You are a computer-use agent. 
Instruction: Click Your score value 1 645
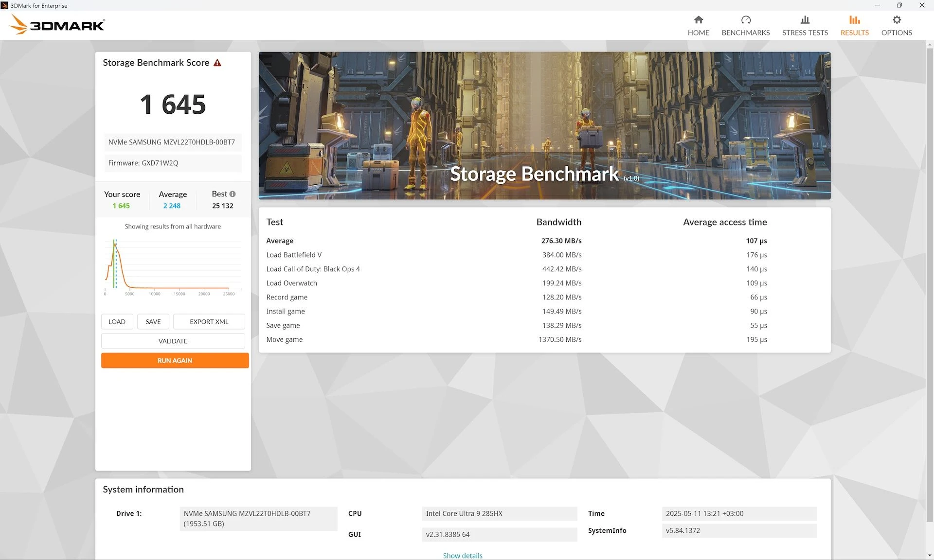pyautogui.click(x=121, y=206)
